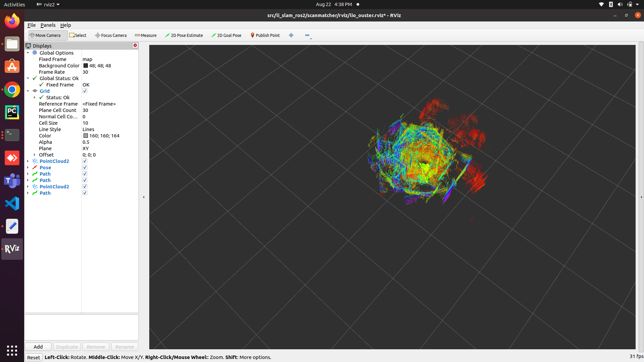The width and height of the screenshot is (644, 362).
Task: Click the Rename button
Action: coord(124,347)
